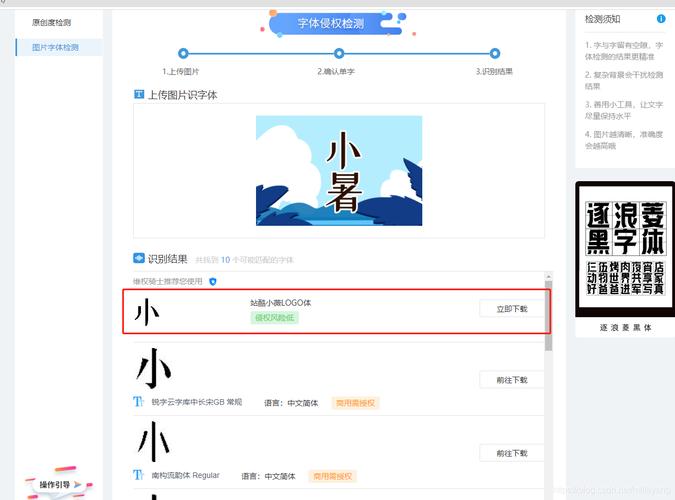Open the uploaded 小暑 image preview
Viewport: 675px width, 500px height.
point(339,171)
